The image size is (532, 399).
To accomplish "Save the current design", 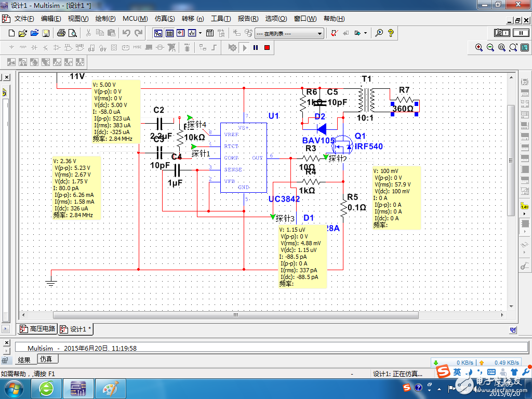I will [x=46, y=33].
